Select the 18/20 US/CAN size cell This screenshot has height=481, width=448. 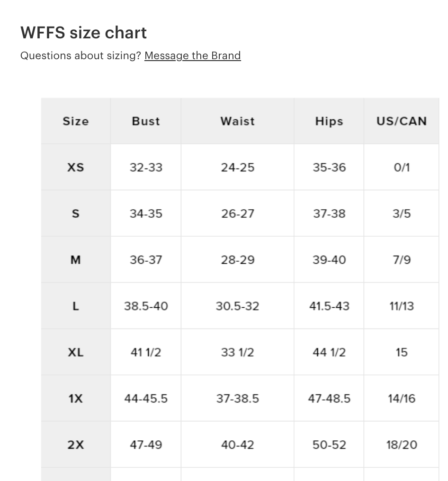click(401, 445)
